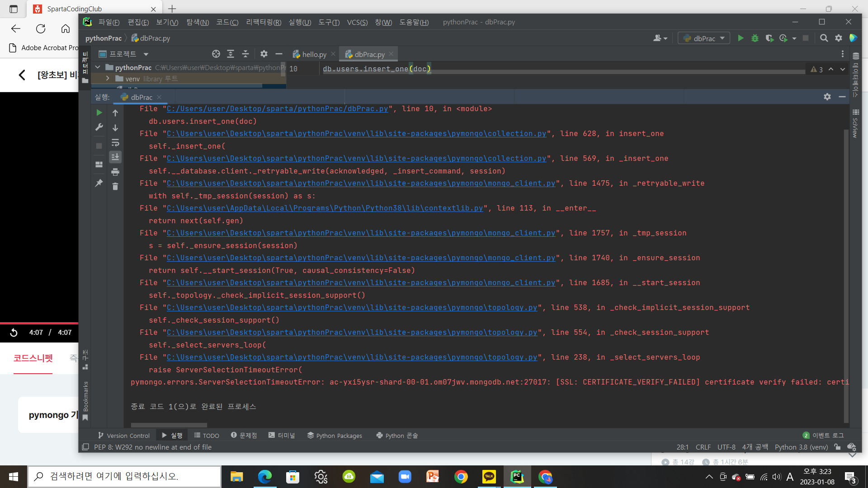Screen dimensions: 868x488
Task: Expand the venv folder
Action: pos(108,79)
